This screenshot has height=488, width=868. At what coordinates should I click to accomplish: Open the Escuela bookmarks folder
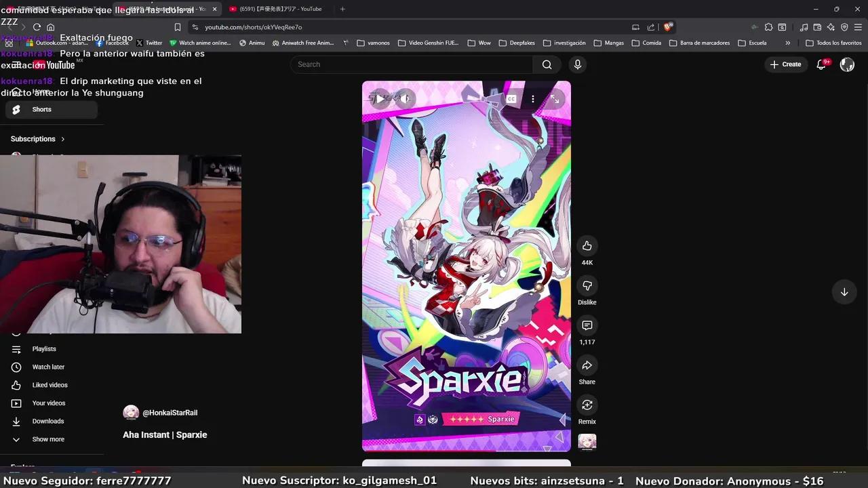tap(752, 43)
